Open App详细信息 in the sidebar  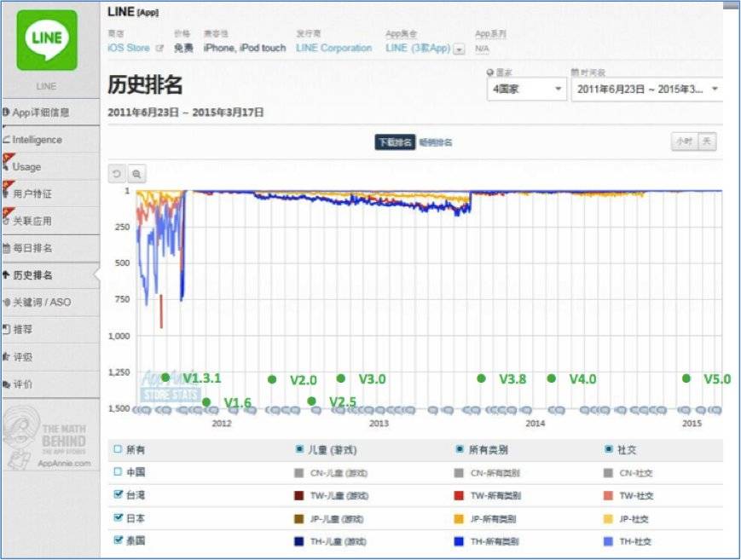(50, 113)
